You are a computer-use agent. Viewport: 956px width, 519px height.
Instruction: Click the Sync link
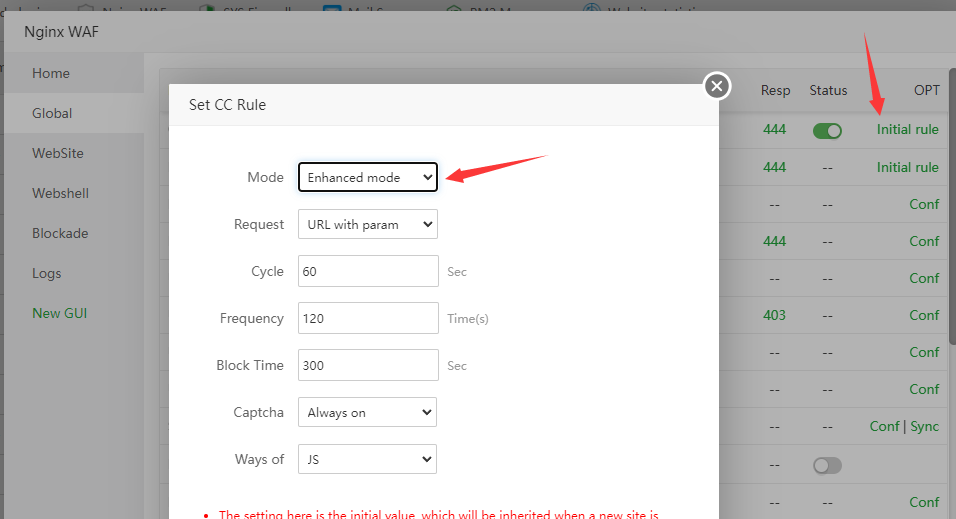click(925, 426)
